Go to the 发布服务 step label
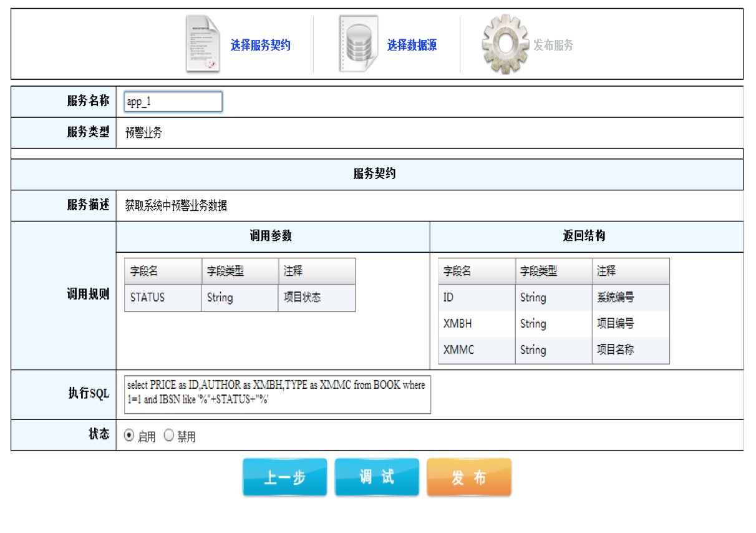This screenshot has height=533, width=756. tap(553, 45)
